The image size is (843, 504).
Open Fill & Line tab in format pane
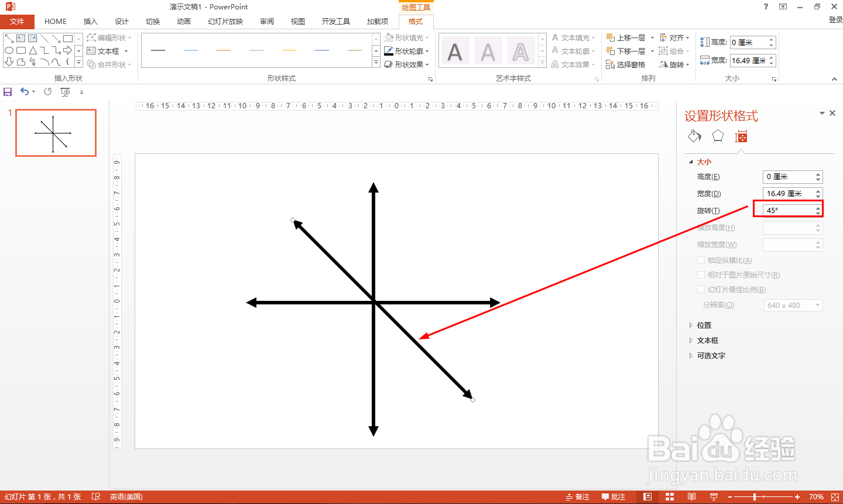pyautogui.click(x=694, y=136)
